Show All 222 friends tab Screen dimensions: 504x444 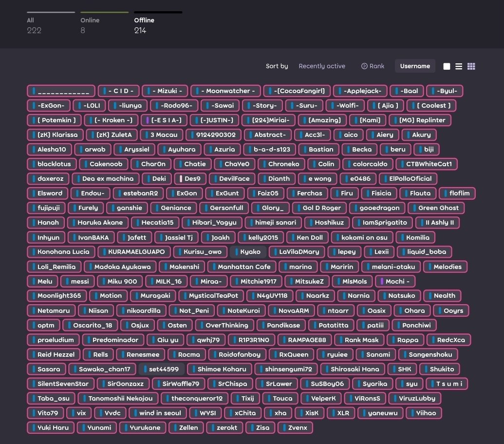click(x=51, y=23)
